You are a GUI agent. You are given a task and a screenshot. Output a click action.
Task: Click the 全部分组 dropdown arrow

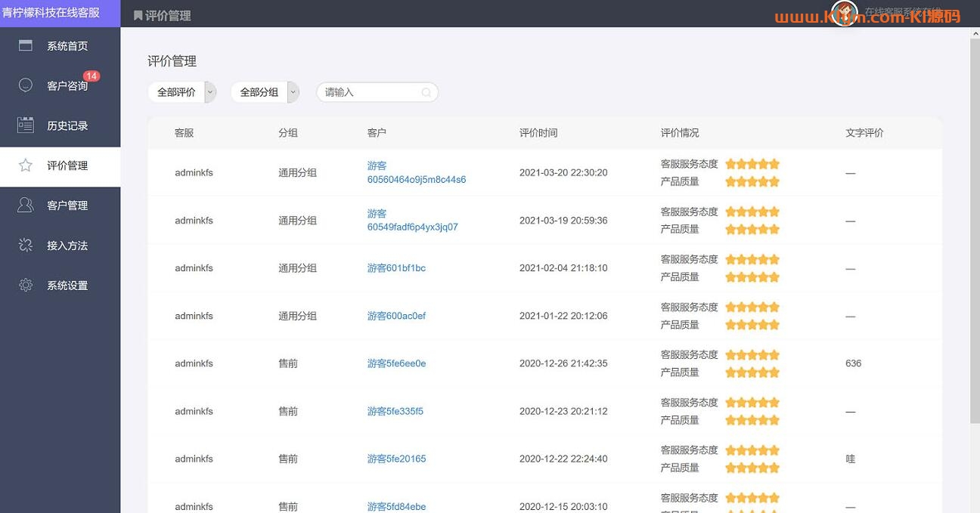point(293,92)
